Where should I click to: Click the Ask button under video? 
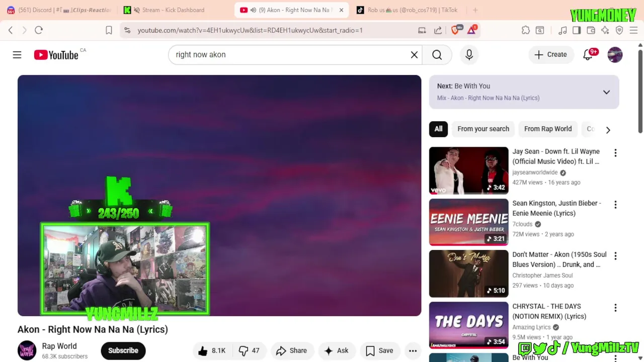point(337,350)
